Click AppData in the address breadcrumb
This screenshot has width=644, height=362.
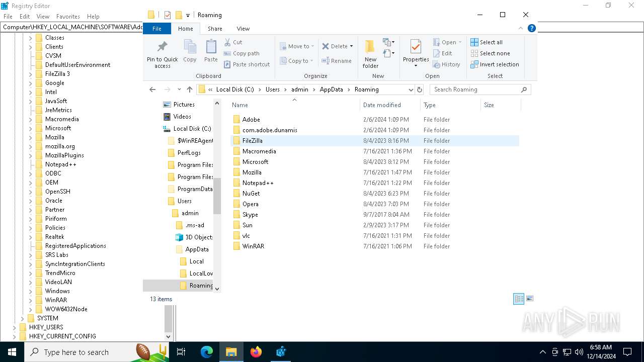tap(331, 89)
